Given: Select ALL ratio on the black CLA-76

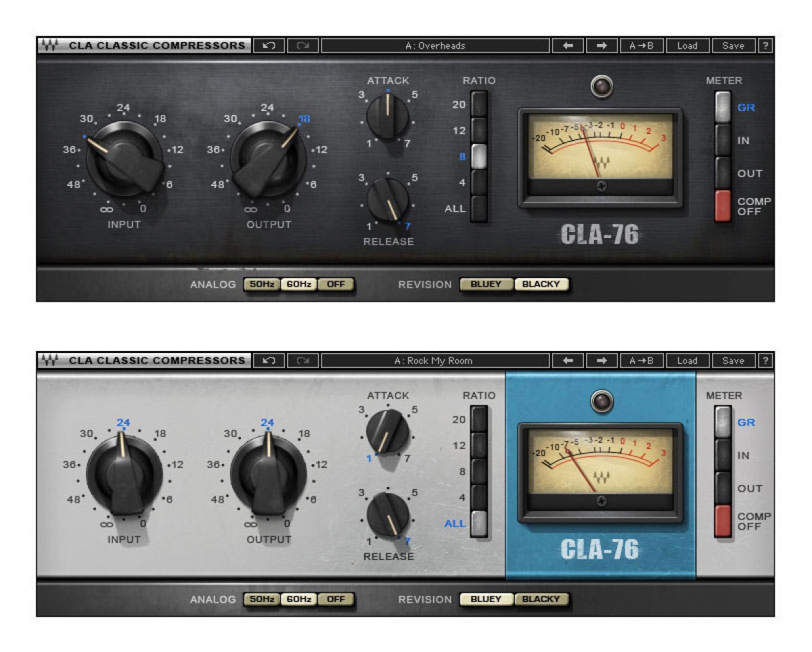Looking at the screenshot, I should [x=479, y=208].
